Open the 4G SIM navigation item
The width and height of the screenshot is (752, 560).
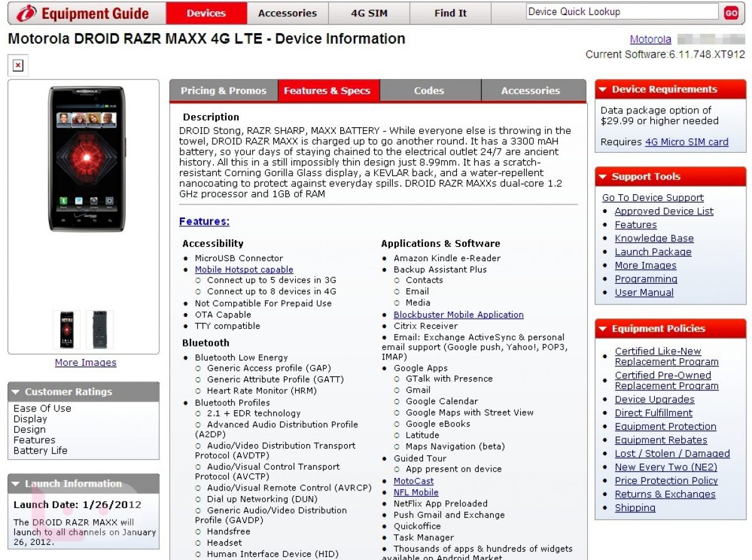368,13
